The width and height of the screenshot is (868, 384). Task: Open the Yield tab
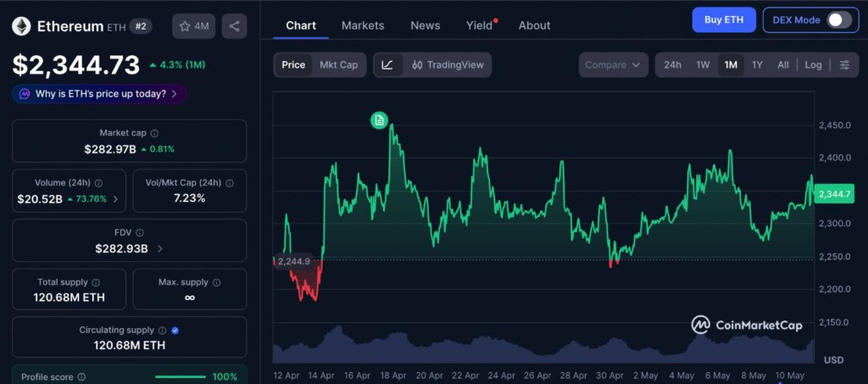[480, 25]
